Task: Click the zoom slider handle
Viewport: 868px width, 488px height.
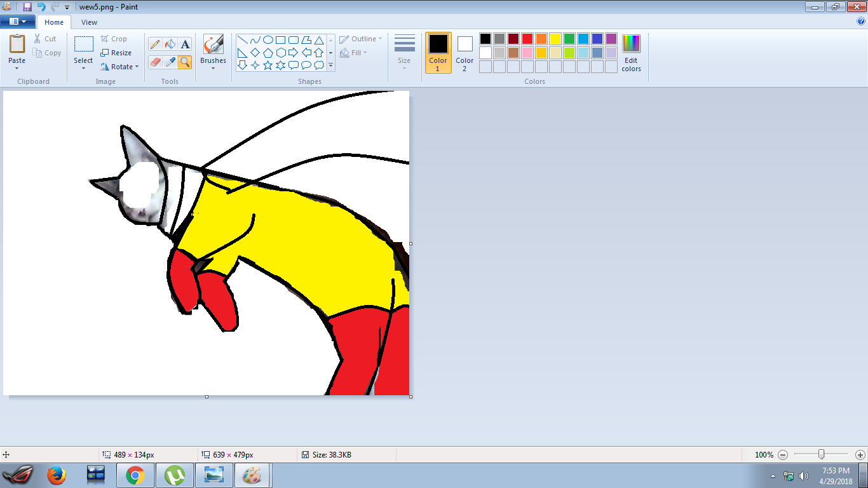Action: pyautogui.click(x=822, y=454)
